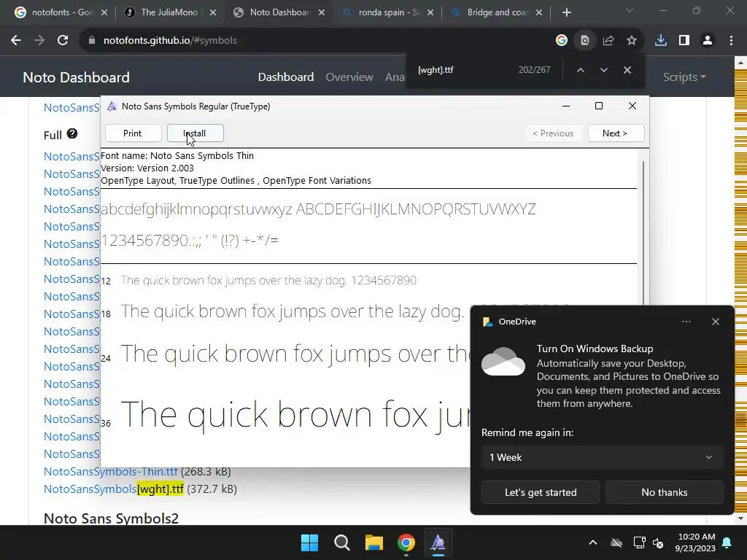Screen dimensions: 747x560
Task: Click the help icon beside Full
Action: [72, 134]
